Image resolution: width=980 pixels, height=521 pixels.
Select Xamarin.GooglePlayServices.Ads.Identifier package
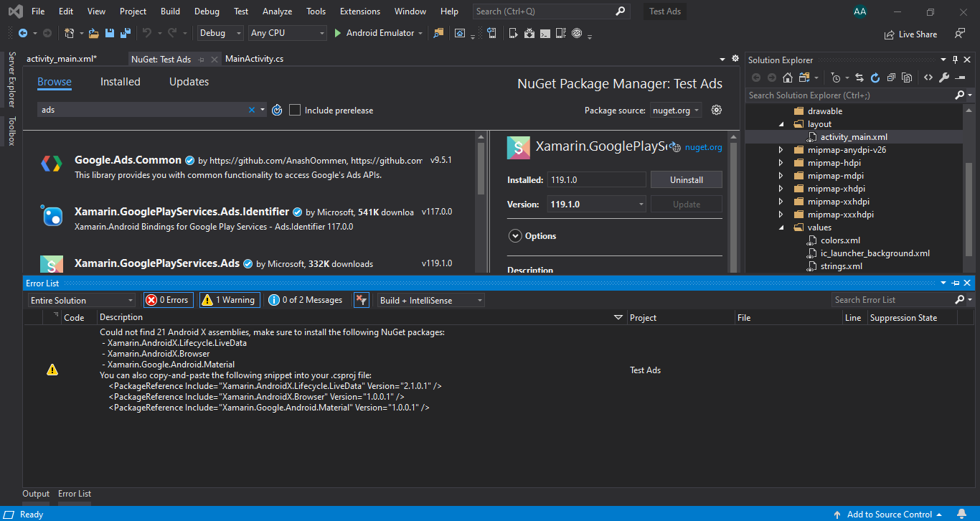click(x=250, y=217)
